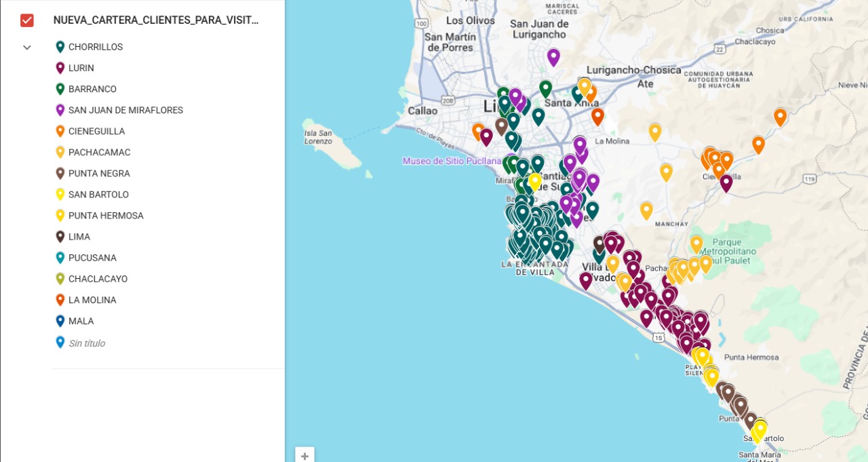This screenshot has width=868, height=462.
Task: Click the CIENEGUILLA orange pin icon
Action: click(x=60, y=131)
